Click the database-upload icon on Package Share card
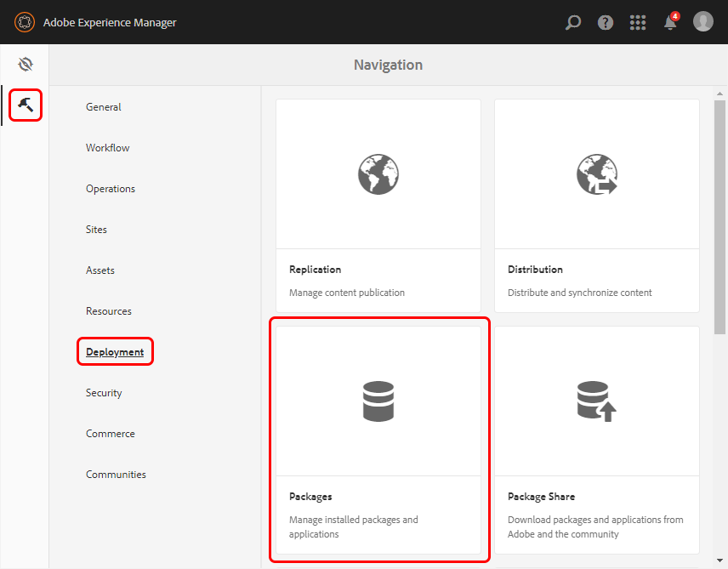Screen dimensions: 728x569 click(597, 401)
